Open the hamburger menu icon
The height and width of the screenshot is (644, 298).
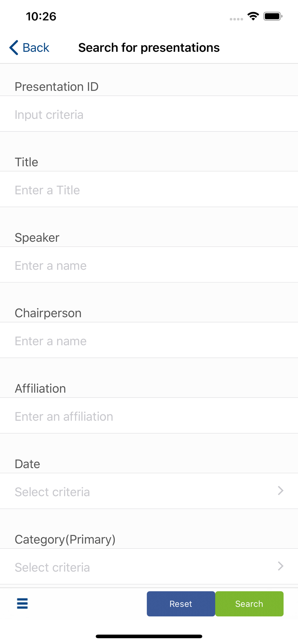[x=22, y=603]
